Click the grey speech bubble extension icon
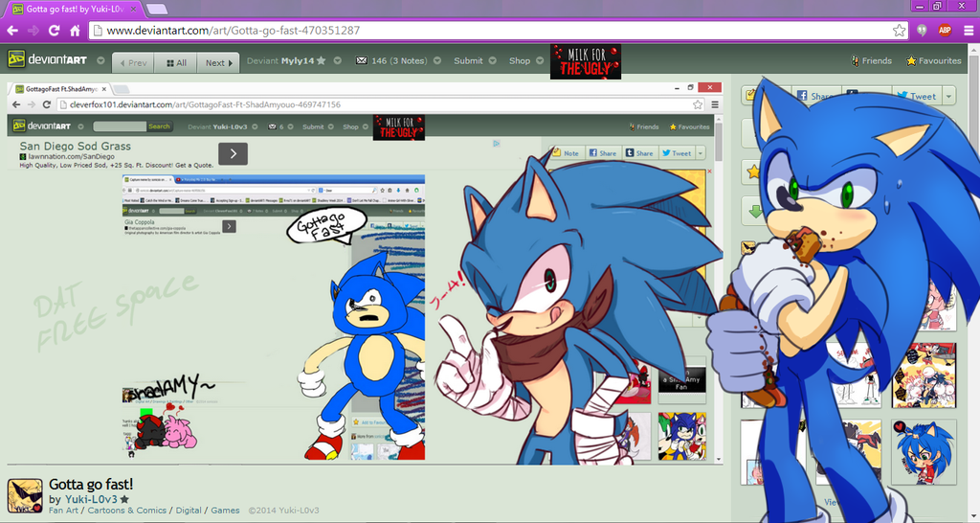This screenshot has height=523, width=980. click(x=922, y=30)
